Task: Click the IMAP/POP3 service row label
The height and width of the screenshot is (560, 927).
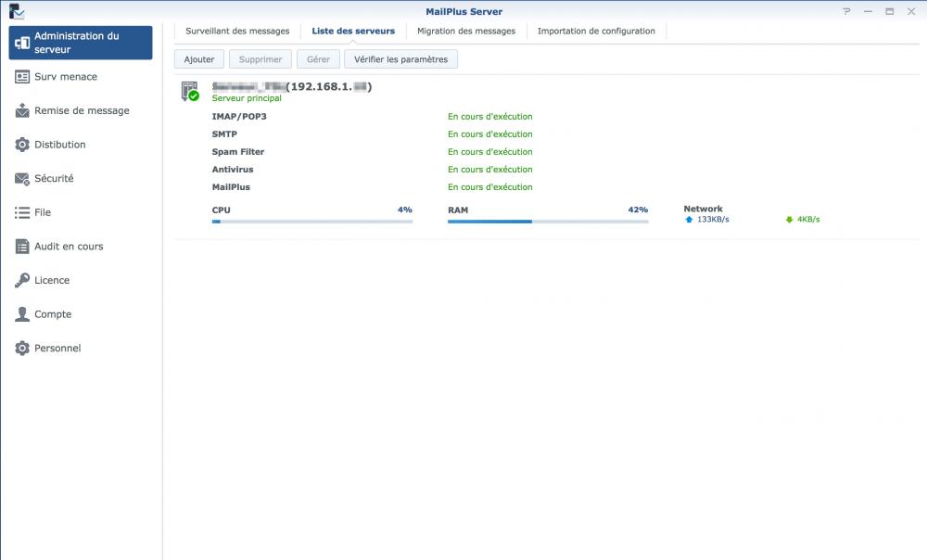Action: 239,117
